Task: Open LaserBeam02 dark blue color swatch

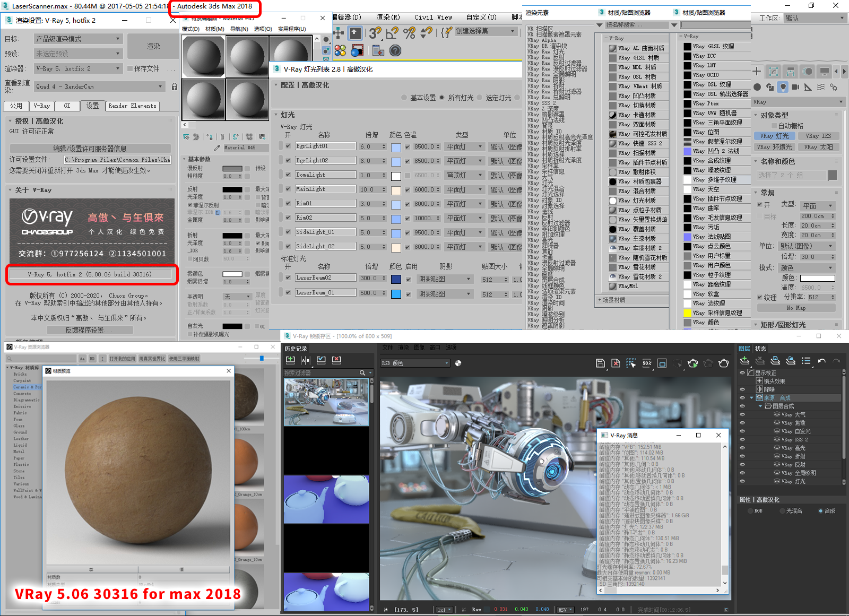Action: point(396,279)
